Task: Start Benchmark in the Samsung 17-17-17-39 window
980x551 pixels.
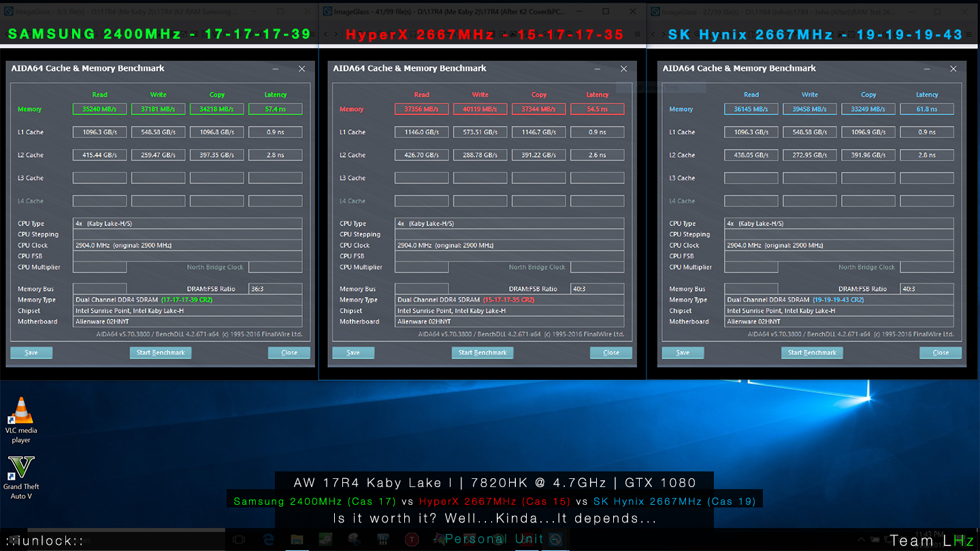Action: [161, 352]
